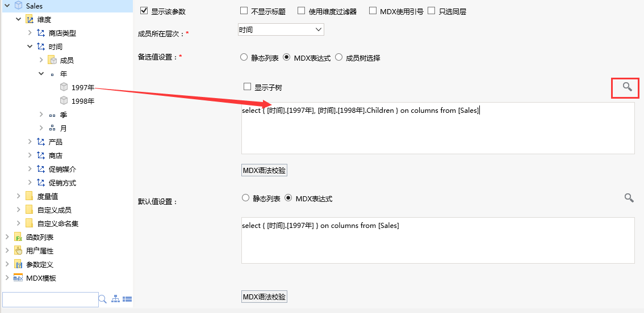Select the 商店 tree label
Image resolution: width=644 pixels, height=313 pixels.
point(56,155)
